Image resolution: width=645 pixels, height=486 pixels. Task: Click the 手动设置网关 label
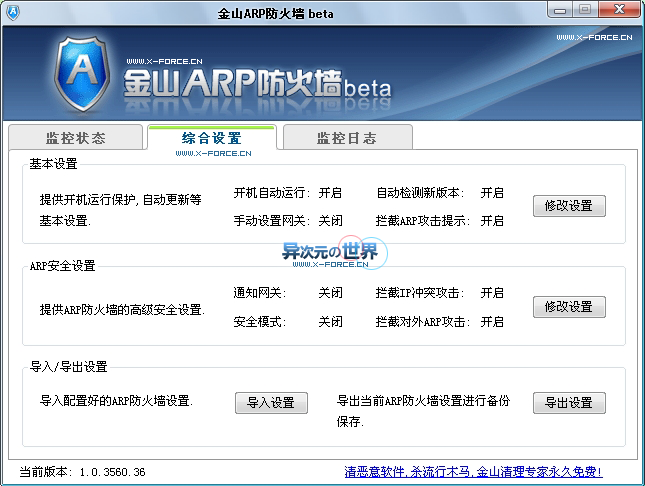click(x=271, y=221)
